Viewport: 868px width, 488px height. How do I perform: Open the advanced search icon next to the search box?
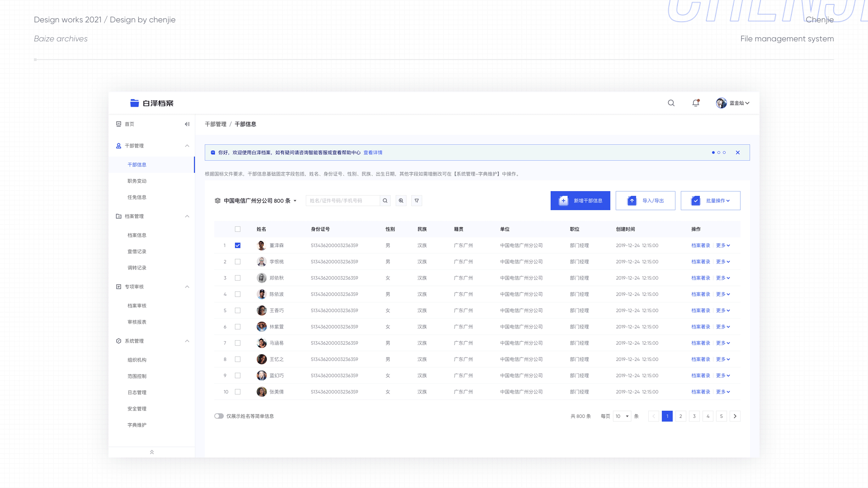point(401,200)
